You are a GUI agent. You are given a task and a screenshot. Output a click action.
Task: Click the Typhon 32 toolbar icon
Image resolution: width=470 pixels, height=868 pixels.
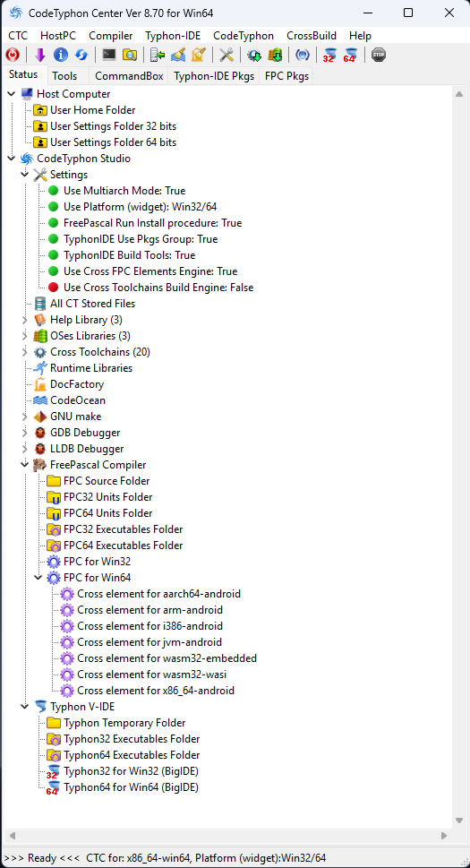point(329,55)
